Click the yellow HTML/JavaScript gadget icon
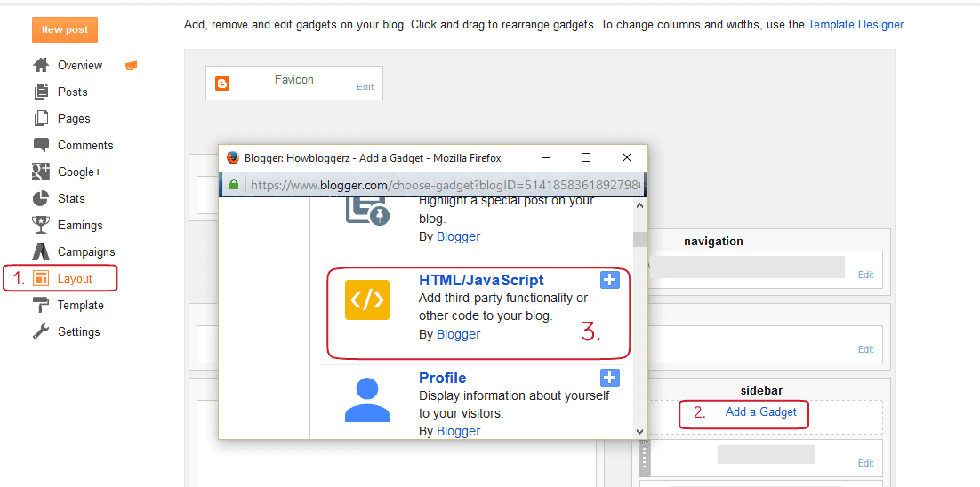 point(366,299)
